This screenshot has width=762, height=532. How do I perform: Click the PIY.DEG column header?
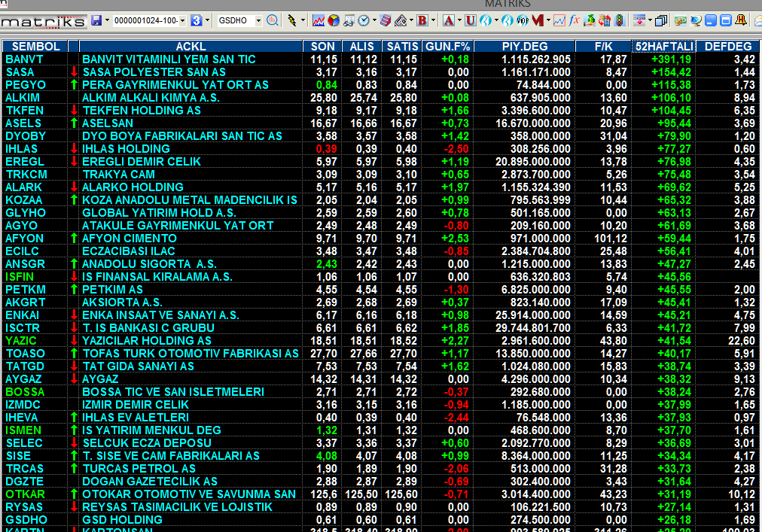click(x=524, y=46)
